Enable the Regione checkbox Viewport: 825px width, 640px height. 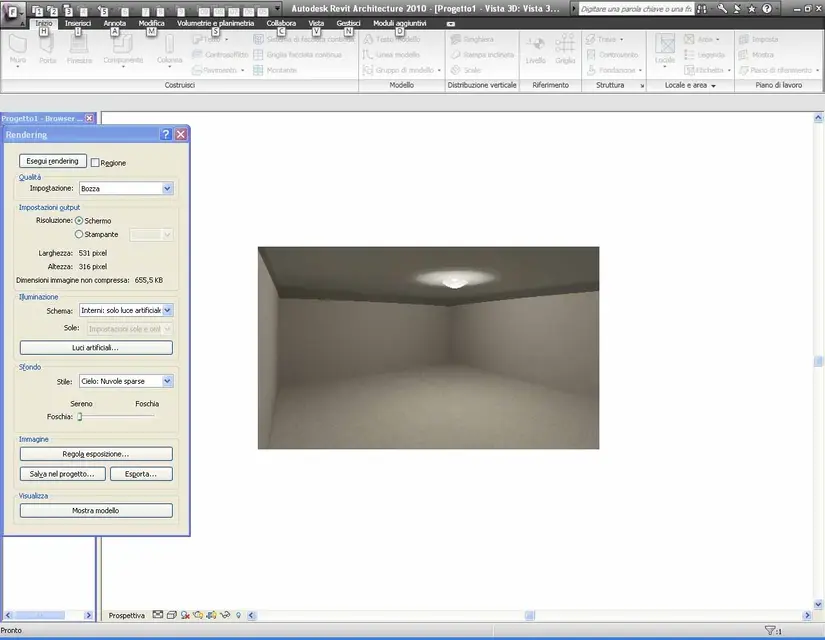pyautogui.click(x=95, y=163)
